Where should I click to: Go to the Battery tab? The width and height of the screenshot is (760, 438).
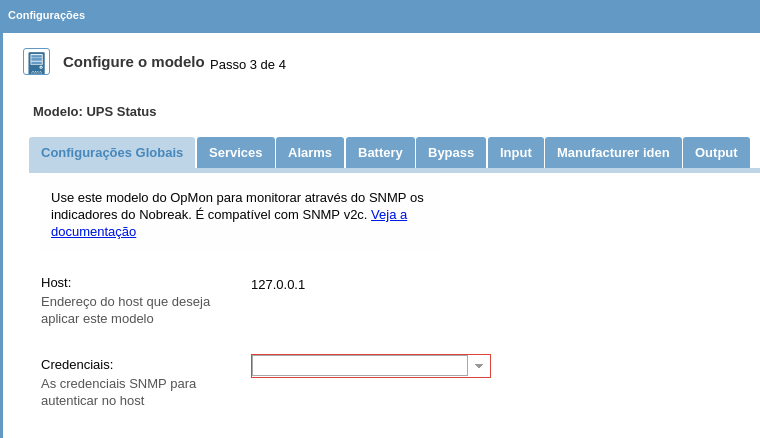[380, 153]
